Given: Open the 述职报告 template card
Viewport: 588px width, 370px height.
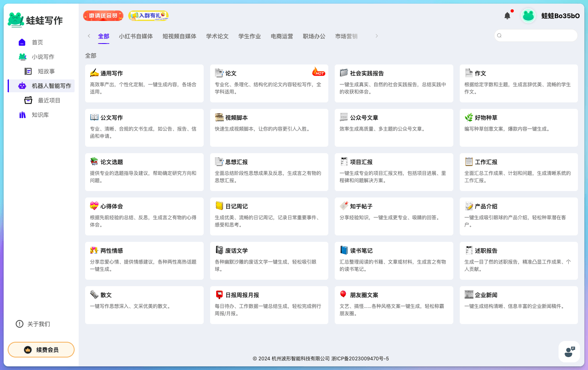Looking at the screenshot, I should [x=519, y=261].
